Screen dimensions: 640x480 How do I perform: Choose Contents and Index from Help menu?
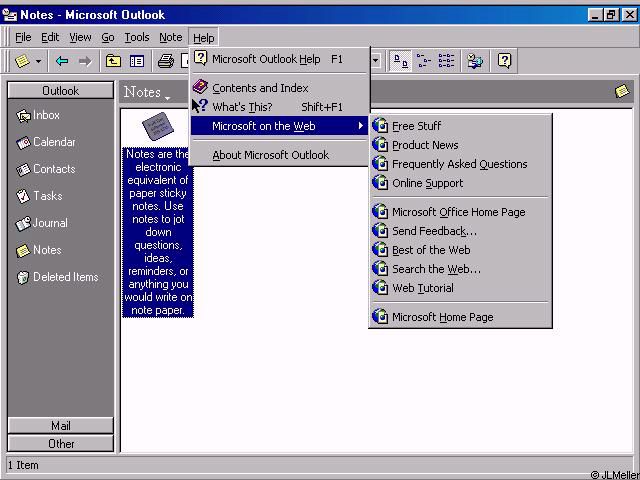click(x=260, y=88)
